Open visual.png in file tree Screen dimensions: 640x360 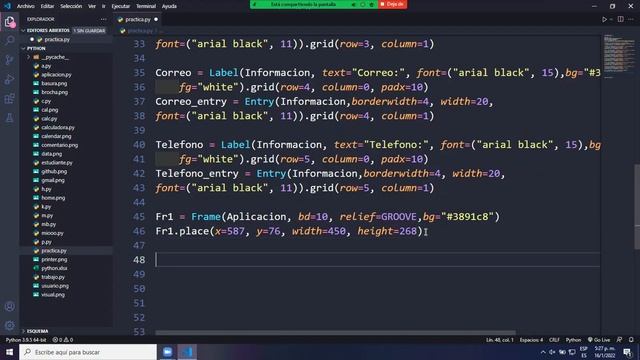coord(53,295)
